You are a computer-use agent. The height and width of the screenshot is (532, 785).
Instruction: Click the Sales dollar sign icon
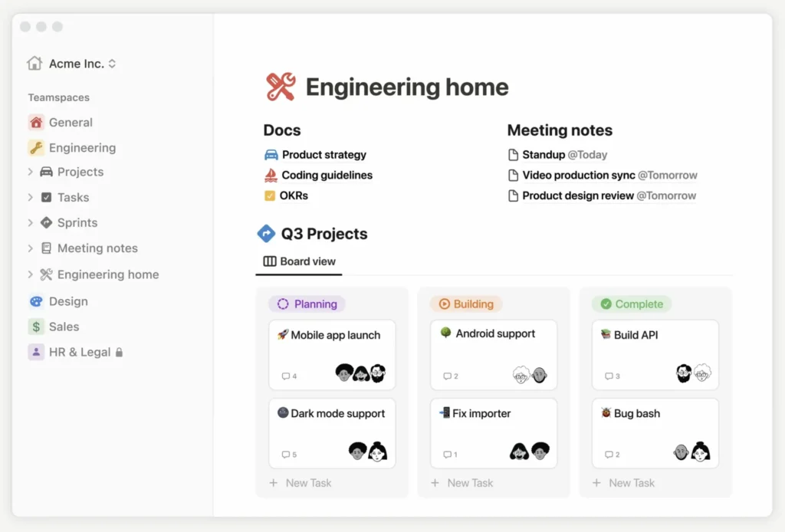click(37, 327)
